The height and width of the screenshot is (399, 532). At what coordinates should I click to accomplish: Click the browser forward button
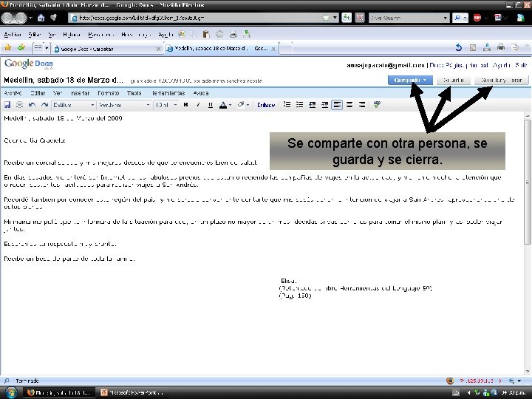tap(21, 18)
